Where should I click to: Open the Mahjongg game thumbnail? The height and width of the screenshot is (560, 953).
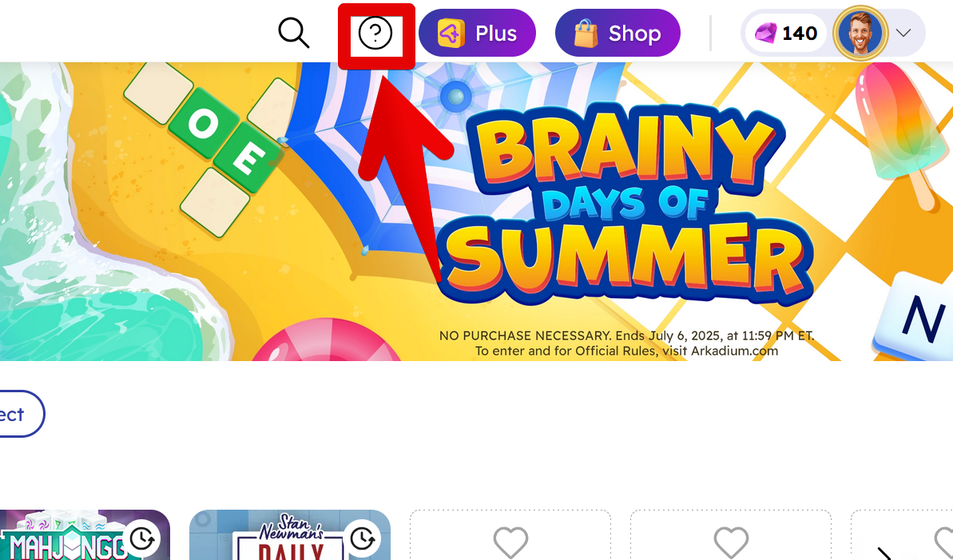point(85,535)
